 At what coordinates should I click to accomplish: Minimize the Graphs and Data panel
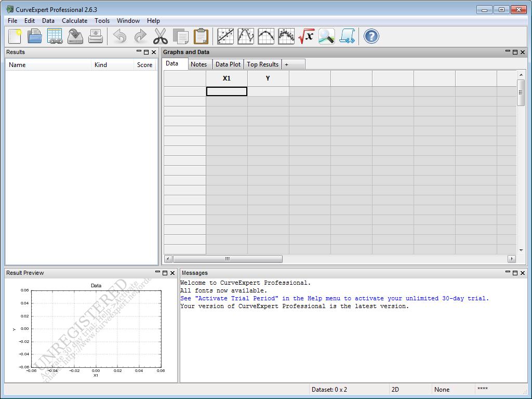pyautogui.click(x=508, y=52)
